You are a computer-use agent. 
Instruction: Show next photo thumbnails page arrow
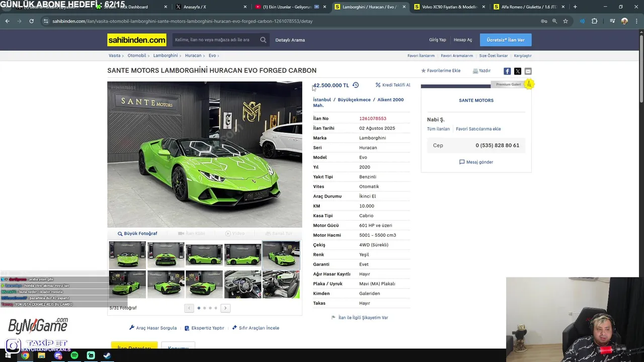point(225,308)
